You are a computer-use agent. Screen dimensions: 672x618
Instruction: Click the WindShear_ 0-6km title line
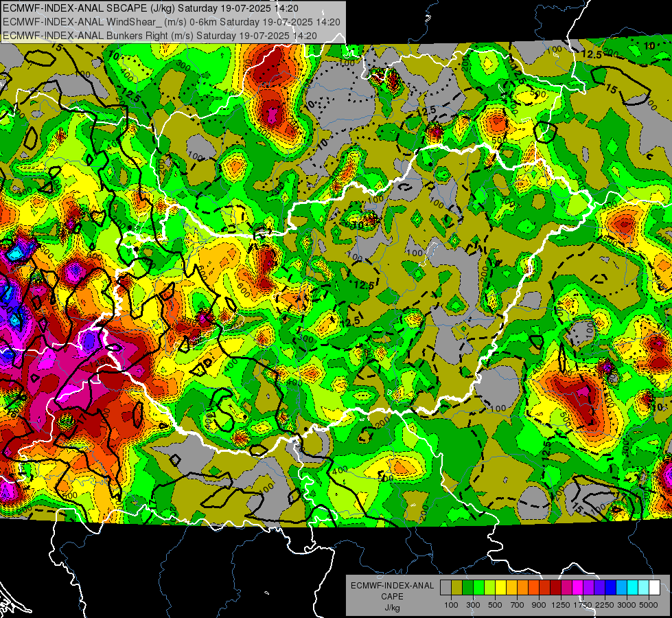coord(172,22)
